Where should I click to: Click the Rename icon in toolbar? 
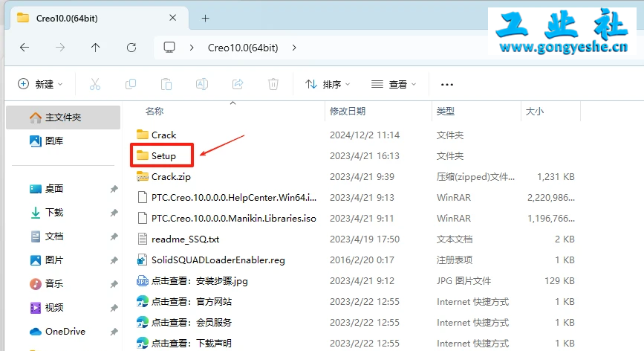pos(202,84)
